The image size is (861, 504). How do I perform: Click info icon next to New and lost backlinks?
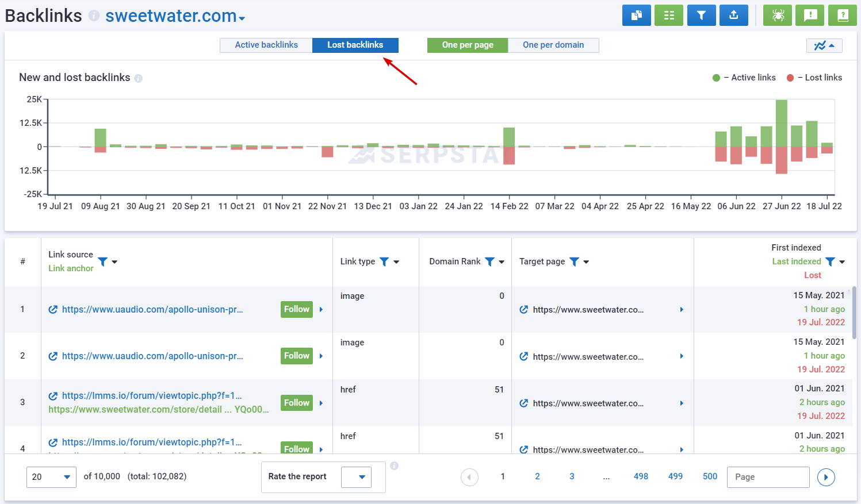(x=138, y=78)
